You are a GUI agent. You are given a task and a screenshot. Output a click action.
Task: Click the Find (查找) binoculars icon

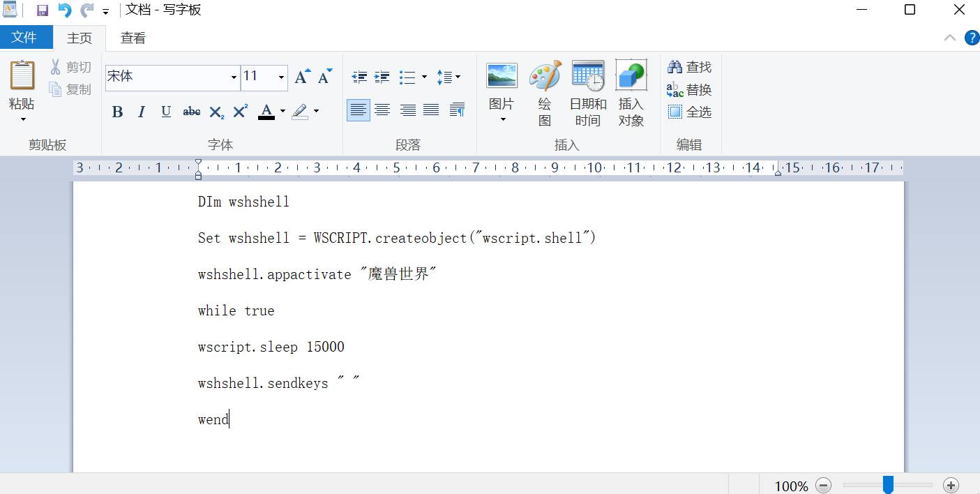[675, 67]
